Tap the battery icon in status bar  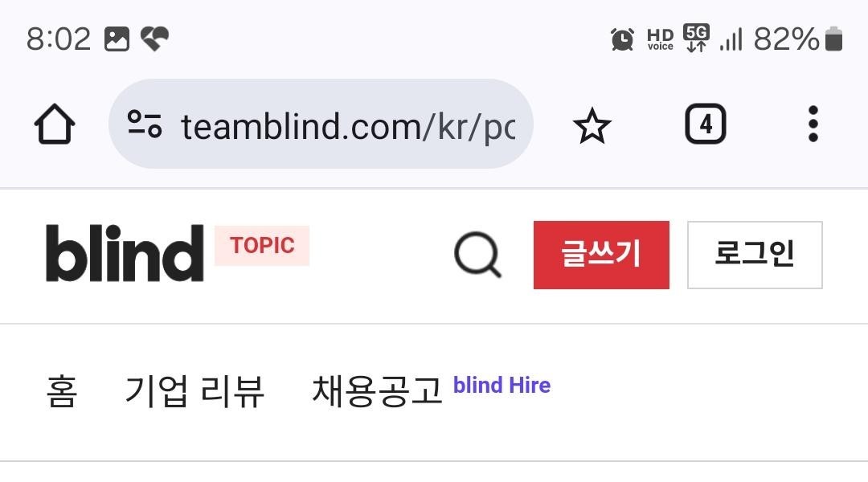[833, 39]
